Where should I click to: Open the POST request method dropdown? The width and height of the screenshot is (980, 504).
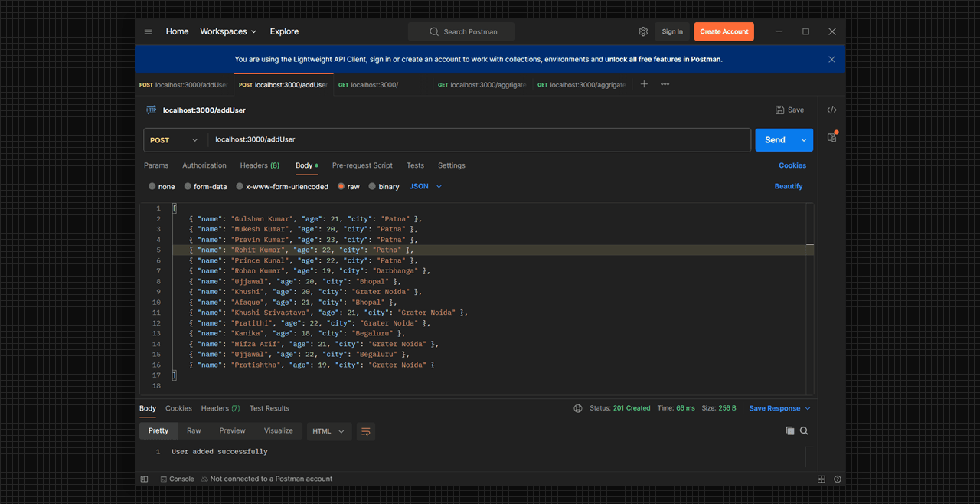pyautogui.click(x=173, y=139)
